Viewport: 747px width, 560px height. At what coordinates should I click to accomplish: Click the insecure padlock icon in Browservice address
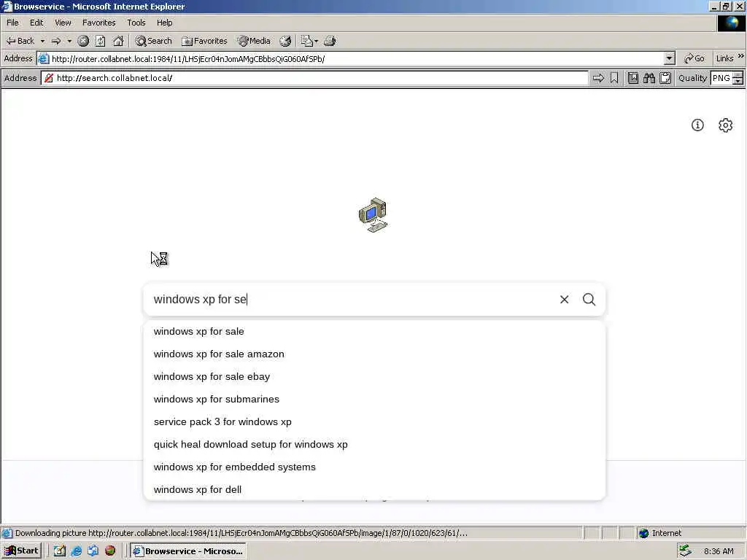(49, 78)
